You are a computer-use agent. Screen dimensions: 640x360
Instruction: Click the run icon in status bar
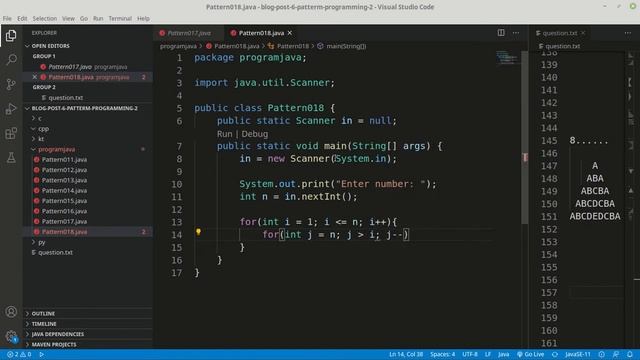(x=41, y=354)
